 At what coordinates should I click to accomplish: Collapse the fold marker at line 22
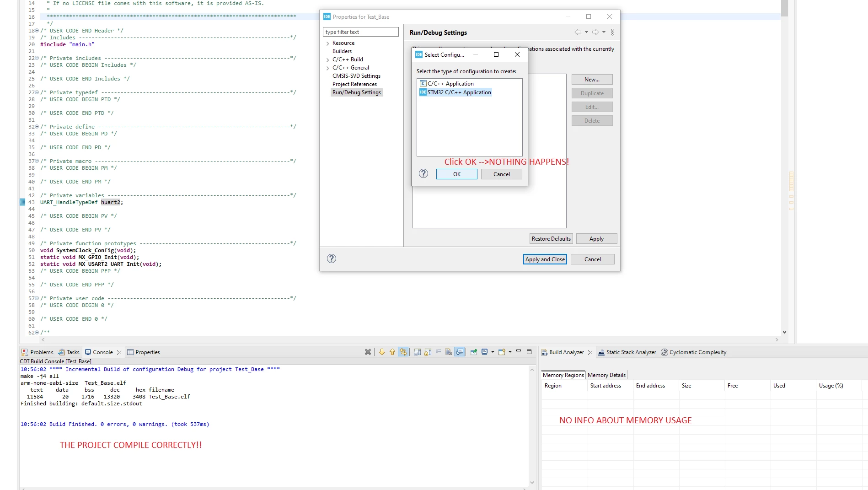pos(37,58)
